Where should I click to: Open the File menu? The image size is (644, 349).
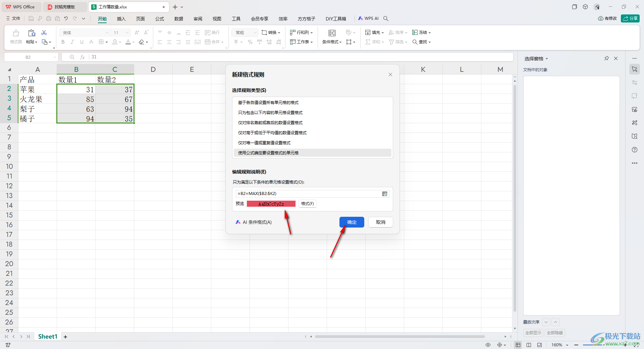point(13,18)
